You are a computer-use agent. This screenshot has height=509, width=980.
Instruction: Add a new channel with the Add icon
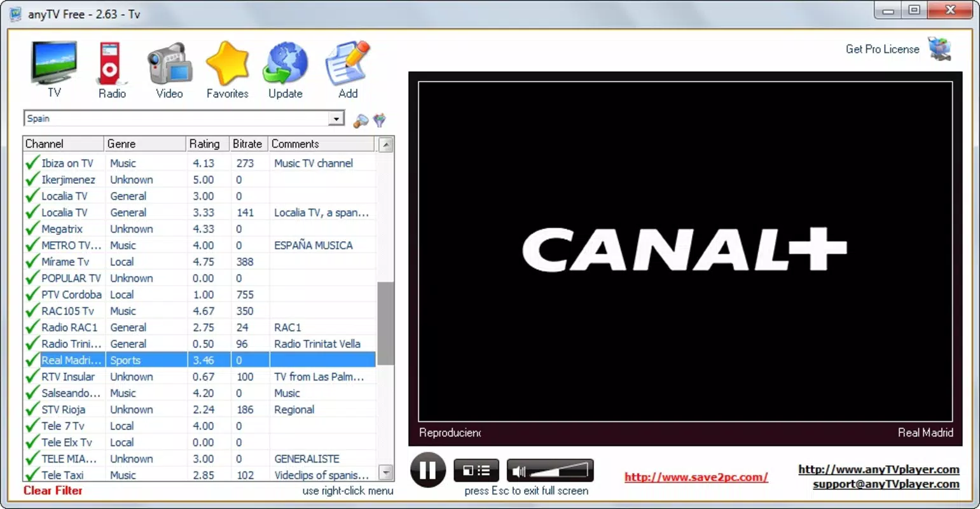pyautogui.click(x=347, y=69)
